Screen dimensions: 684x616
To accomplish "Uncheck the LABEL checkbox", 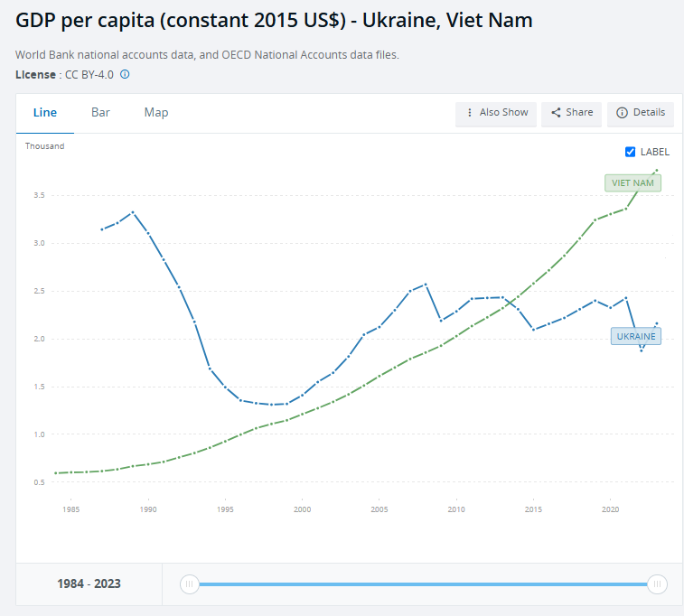I will (x=631, y=152).
